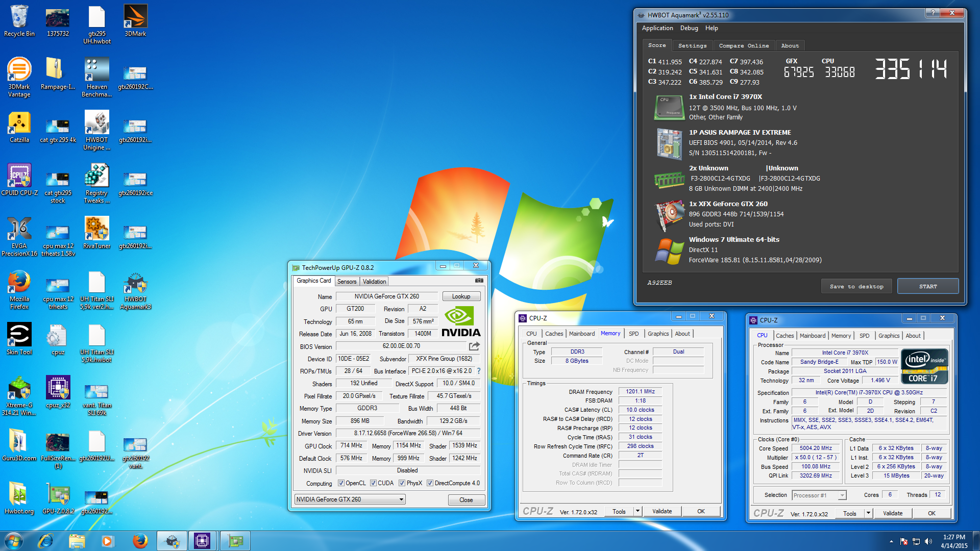The image size is (980, 551).
Task: Toggle DirectCompute 4.0 checkbox in GPU-Z
Action: pos(430,483)
